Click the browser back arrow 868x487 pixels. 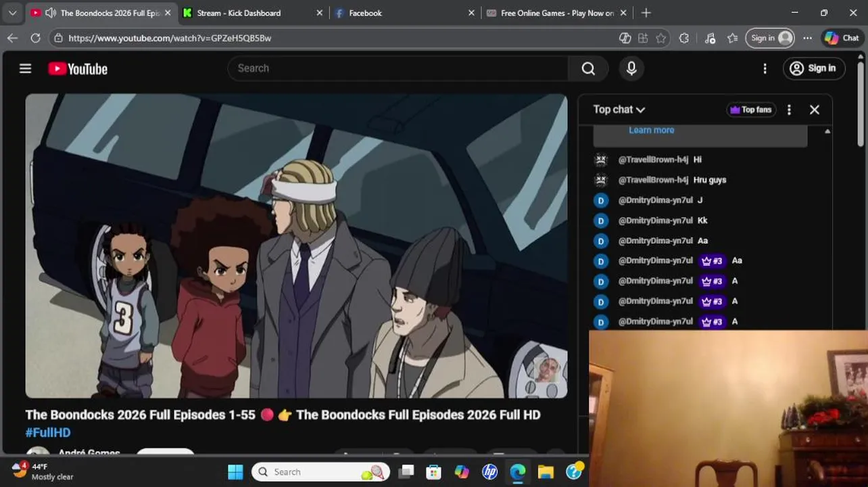(12, 38)
